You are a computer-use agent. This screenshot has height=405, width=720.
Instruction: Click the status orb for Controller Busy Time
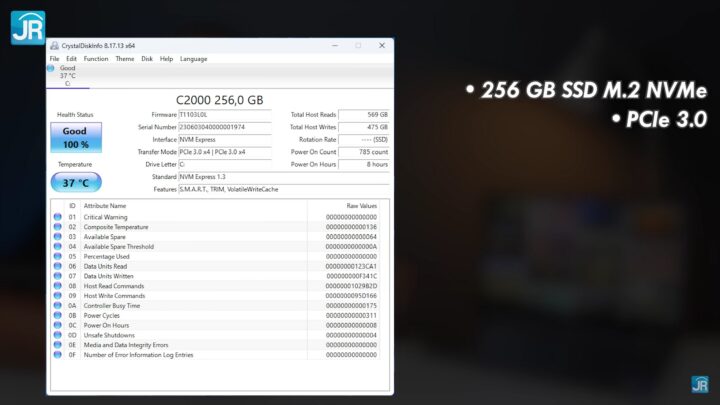tap(57, 305)
